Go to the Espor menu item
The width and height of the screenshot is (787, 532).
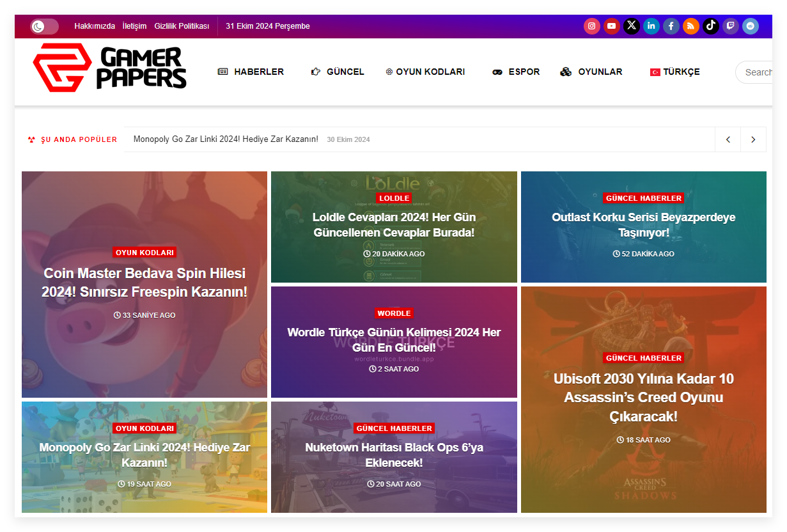516,72
